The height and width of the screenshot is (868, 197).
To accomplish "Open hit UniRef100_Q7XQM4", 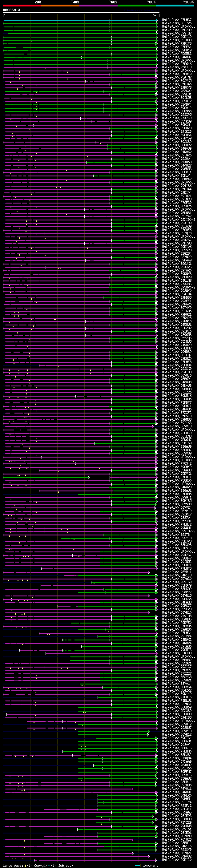I will pyautogui.click(x=176, y=758).
